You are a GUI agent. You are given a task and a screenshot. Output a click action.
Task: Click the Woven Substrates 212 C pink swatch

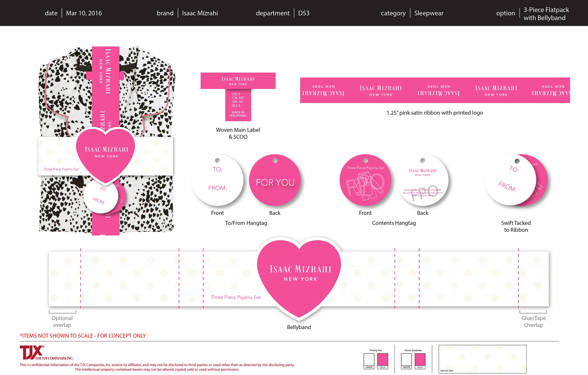(x=420, y=359)
